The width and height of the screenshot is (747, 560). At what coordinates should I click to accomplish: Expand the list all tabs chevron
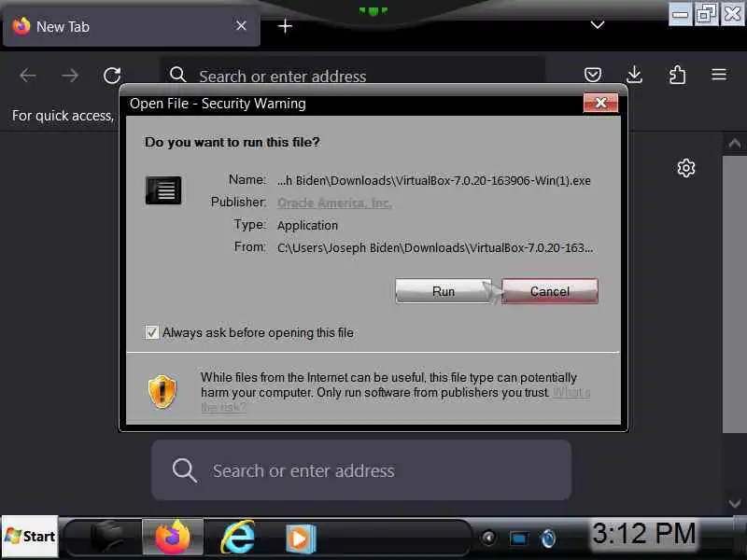click(x=598, y=25)
